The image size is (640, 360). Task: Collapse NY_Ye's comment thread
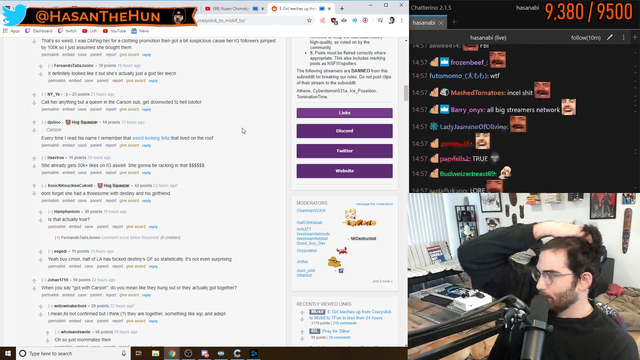coord(44,94)
